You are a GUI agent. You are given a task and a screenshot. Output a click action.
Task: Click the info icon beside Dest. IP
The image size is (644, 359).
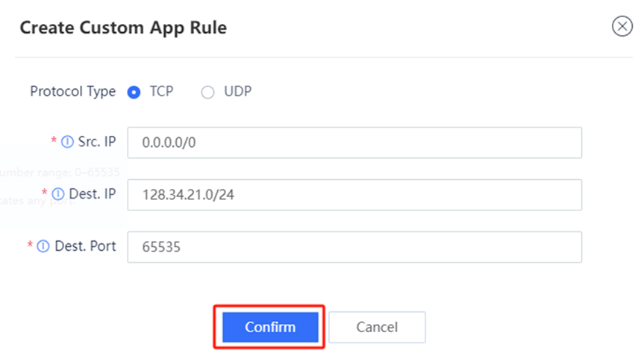(58, 194)
